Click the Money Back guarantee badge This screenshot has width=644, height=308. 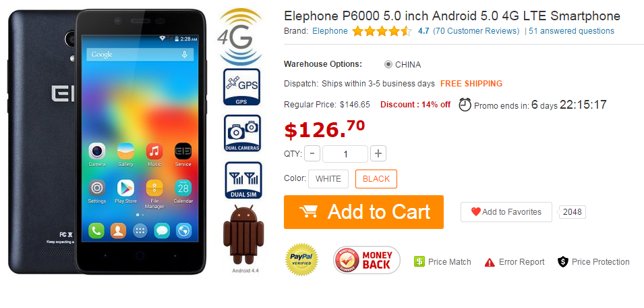click(x=367, y=260)
